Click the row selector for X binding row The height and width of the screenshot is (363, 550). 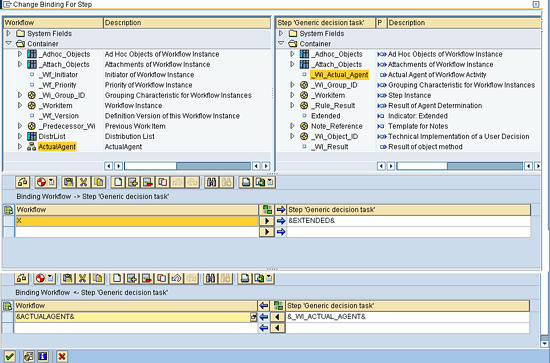click(x=8, y=221)
